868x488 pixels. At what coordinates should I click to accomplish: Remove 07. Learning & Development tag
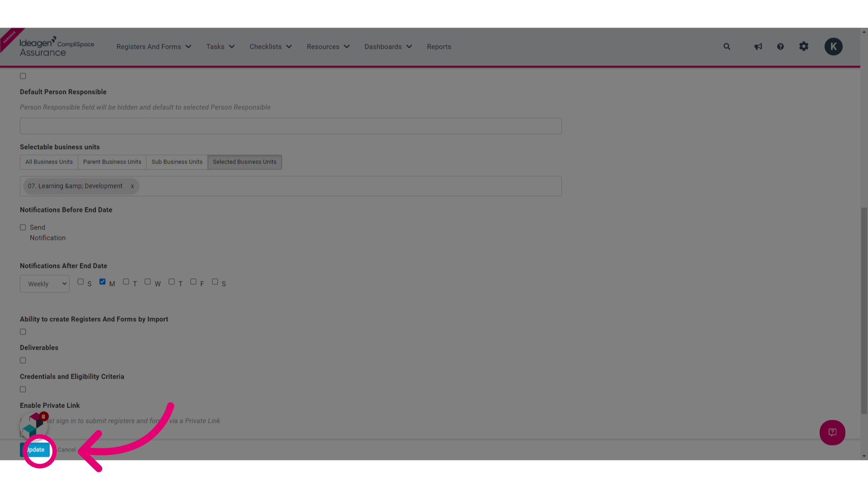pos(132,186)
